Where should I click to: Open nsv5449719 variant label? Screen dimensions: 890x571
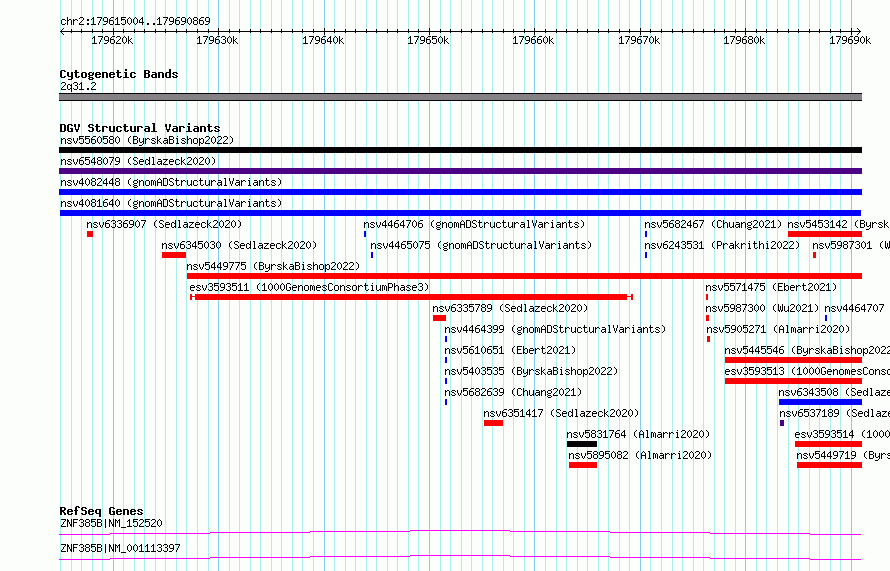click(x=843, y=455)
